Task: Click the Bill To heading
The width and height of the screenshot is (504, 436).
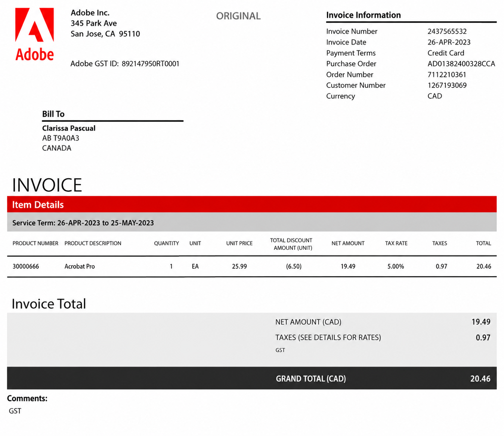Action: pos(53,114)
